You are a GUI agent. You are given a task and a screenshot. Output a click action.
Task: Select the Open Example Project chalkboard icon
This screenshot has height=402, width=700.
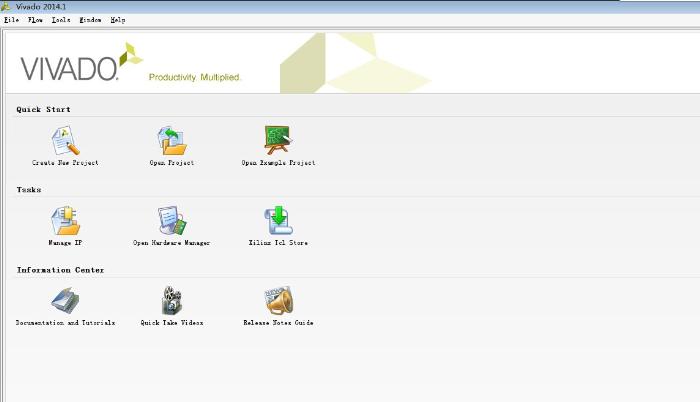pos(278,140)
